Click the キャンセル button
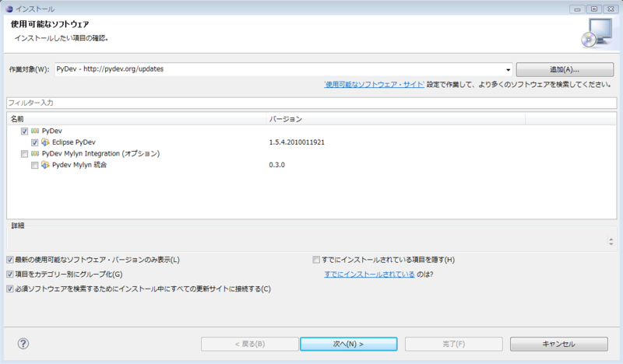This screenshot has height=364, width=623. pyautogui.click(x=558, y=344)
